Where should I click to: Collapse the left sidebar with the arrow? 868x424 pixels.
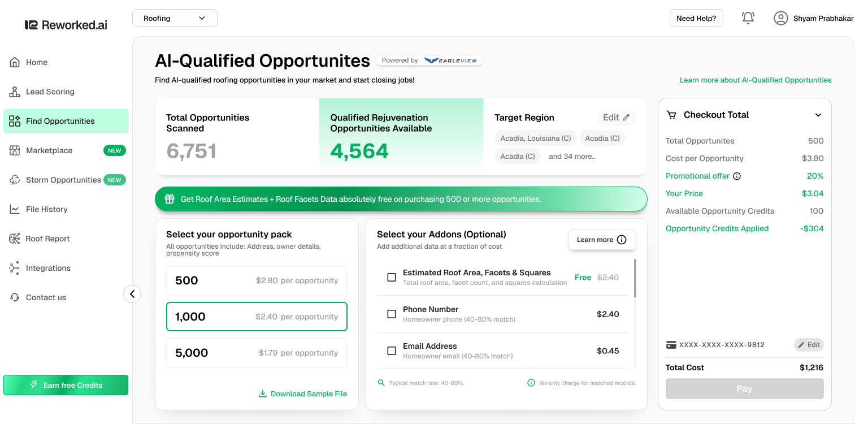[132, 294]
